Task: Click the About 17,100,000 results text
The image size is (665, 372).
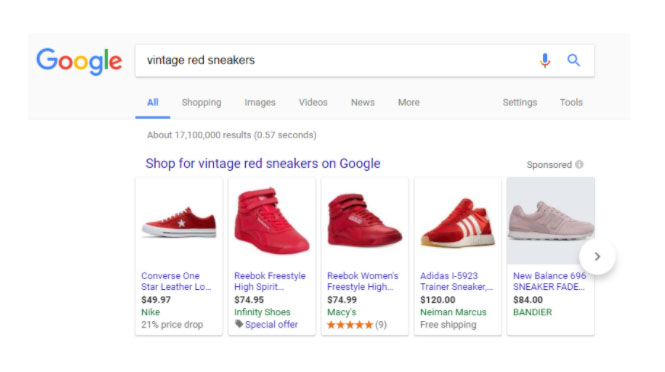Action: pos(232,135)
